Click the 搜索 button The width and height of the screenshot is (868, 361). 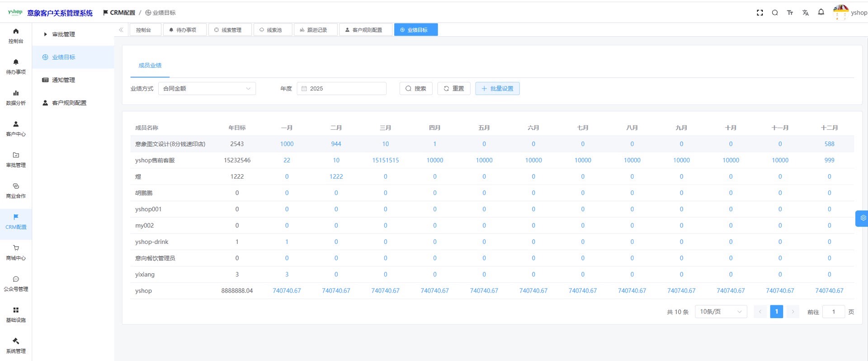[415, 89]
